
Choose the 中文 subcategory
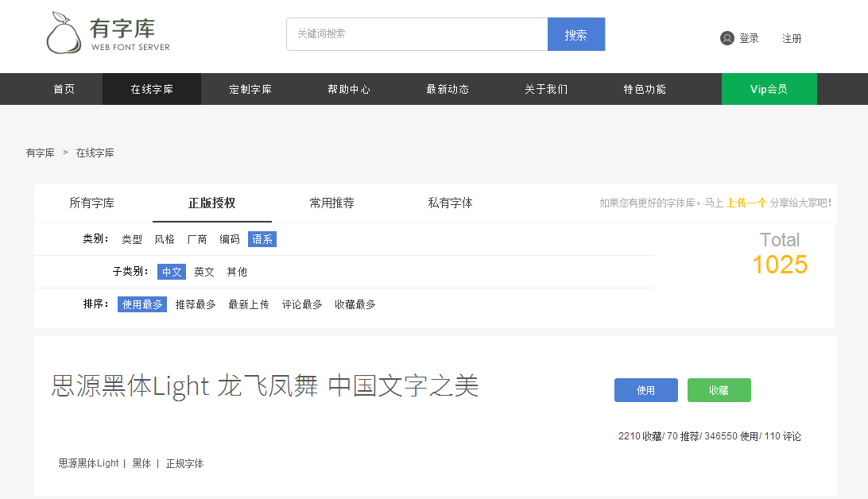(172, 272)
